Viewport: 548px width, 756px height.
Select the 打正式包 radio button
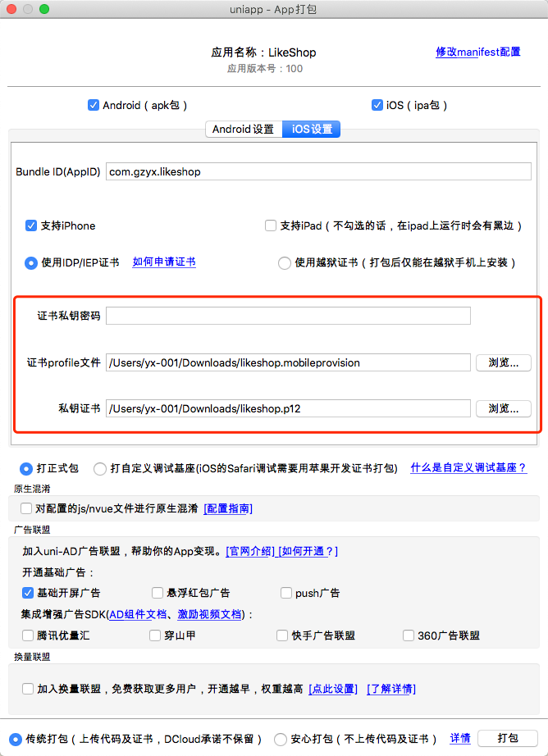[26, 469]
